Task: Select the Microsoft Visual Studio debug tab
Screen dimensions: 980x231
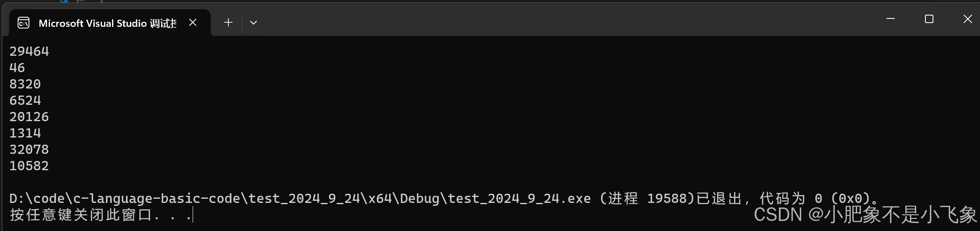Action: 107,23
